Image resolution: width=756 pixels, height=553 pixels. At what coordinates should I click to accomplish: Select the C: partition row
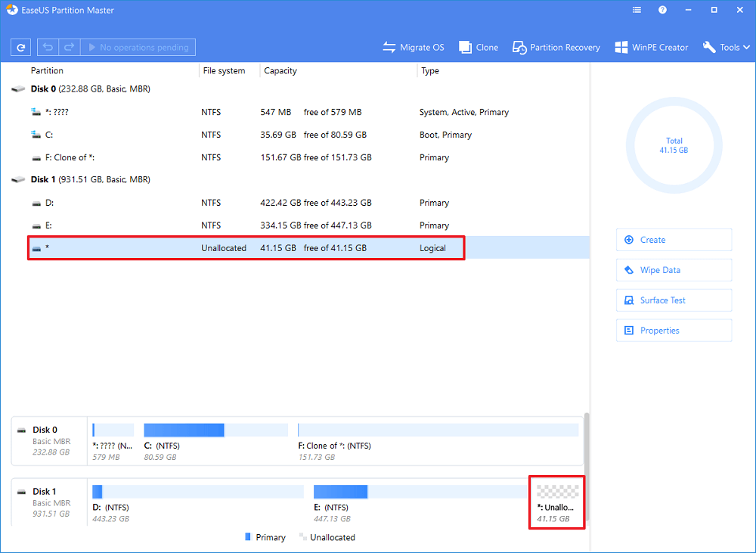(227, 135)
